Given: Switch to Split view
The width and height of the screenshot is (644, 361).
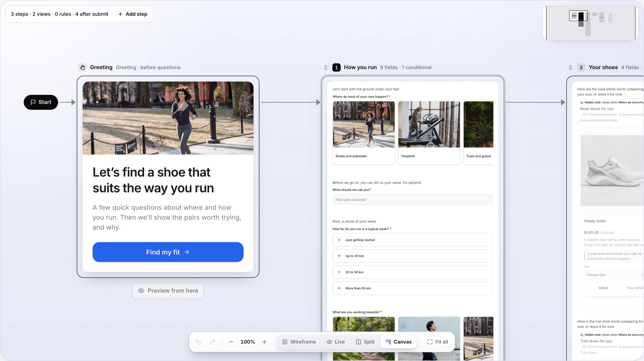Looking at the screenshot, I should [x=365, y=342].
